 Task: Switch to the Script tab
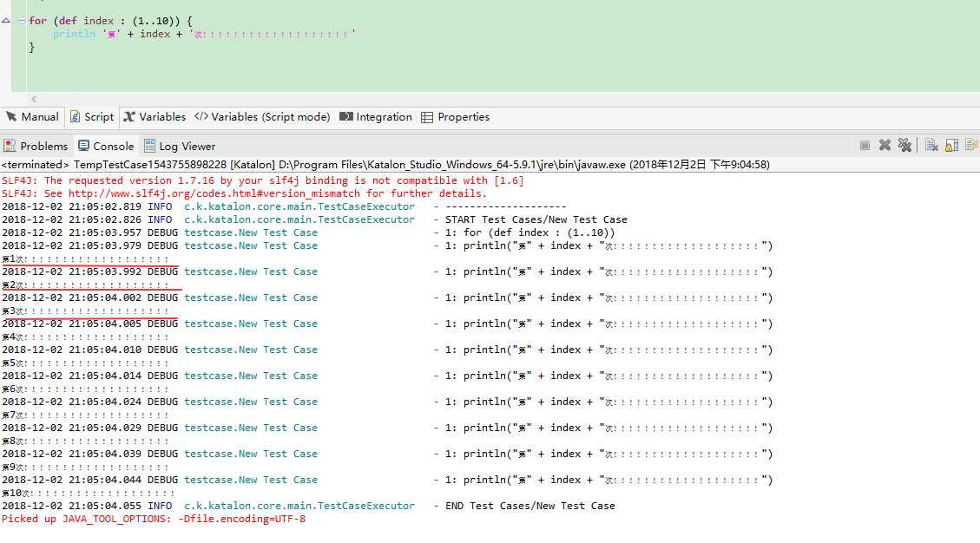(x=92, y=117)
